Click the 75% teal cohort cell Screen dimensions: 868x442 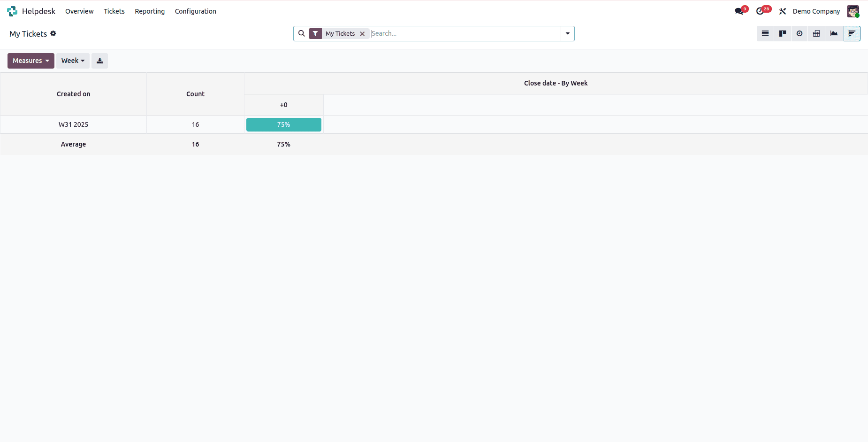click(284, 124)
